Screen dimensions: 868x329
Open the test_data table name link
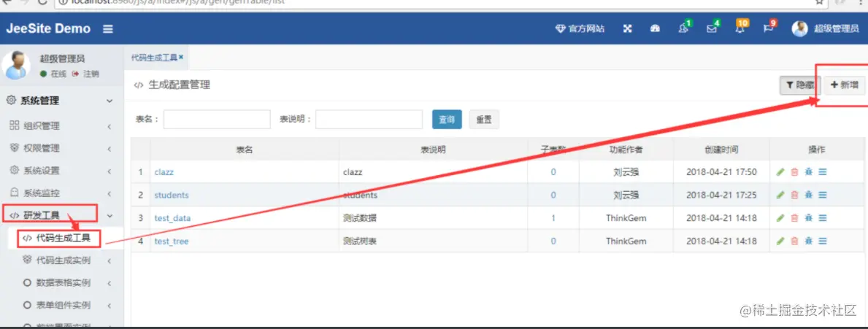click(x=173, y=218)
